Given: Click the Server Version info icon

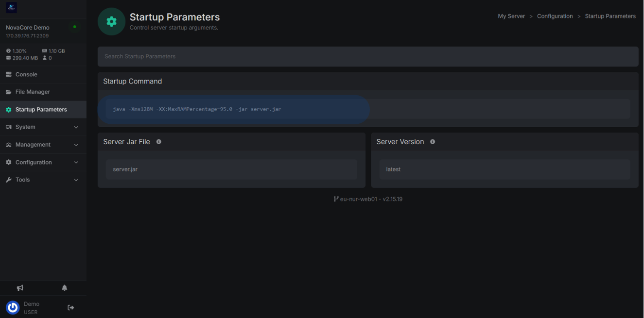Looking at the screenshot, I should [x=433, y=142].
